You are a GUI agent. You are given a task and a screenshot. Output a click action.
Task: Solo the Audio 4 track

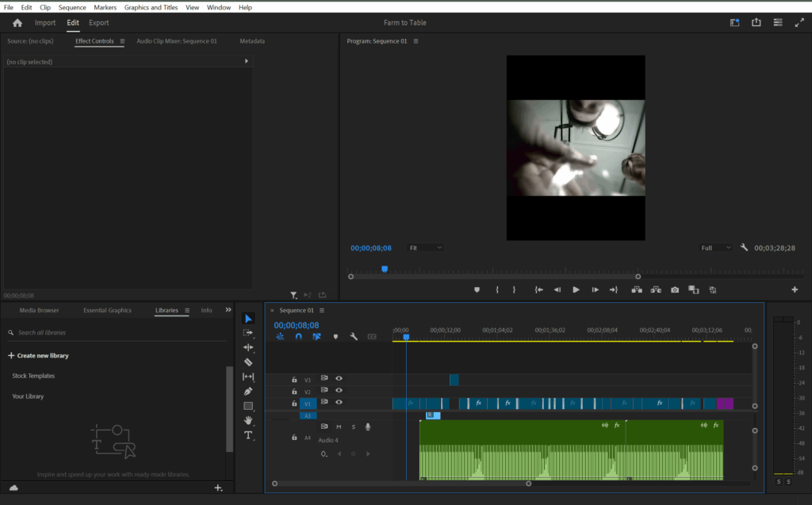click(x=354, y=427)
